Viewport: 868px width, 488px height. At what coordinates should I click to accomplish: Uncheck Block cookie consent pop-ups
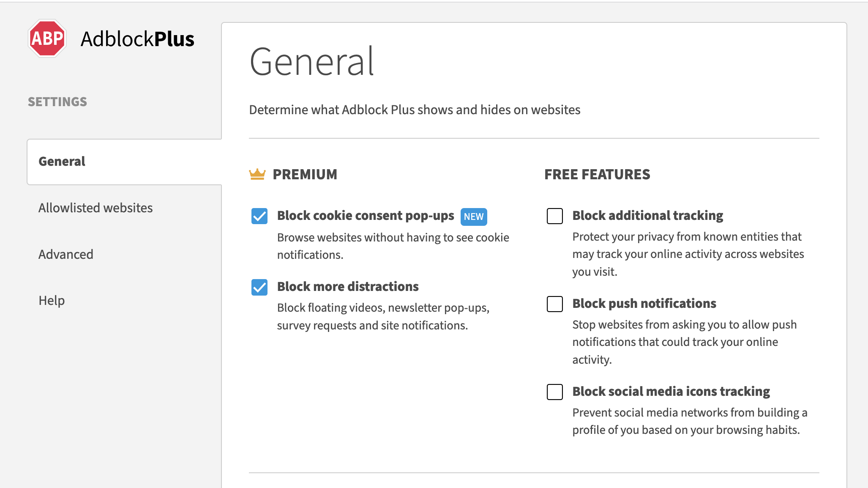(259, 216)
